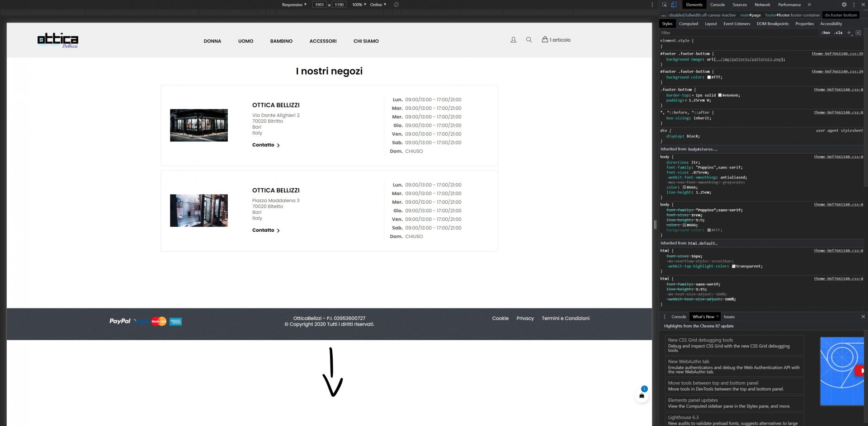
Task: Show more DevTools tabs chevron
Action: pos(809,5)
